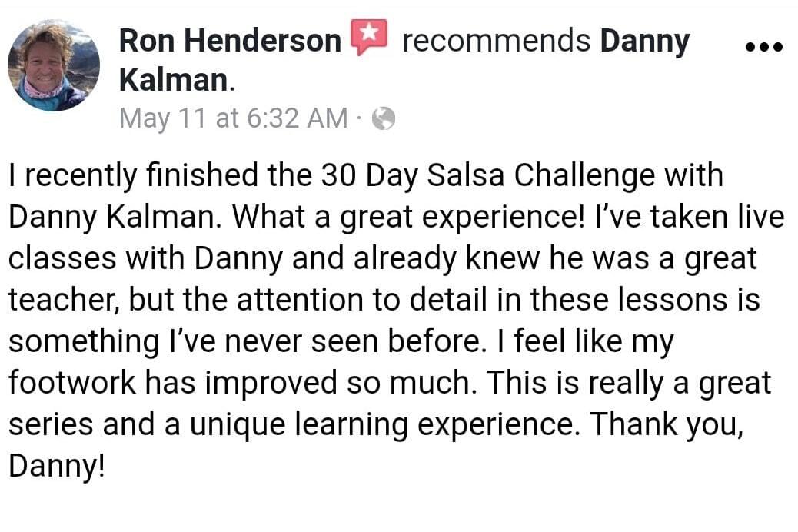Click the final word Danny! in the review

tap(56, 467)
